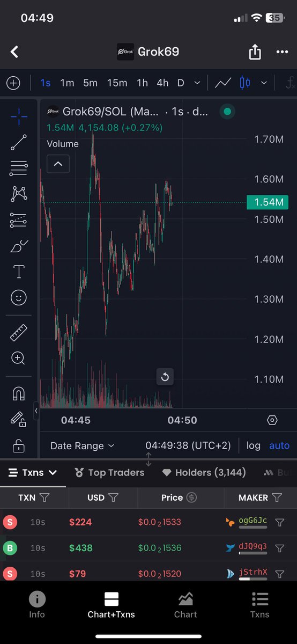Open maker dJQ9q3 wallet link
This screenshot has width=297, height=644.
(253, 547)
